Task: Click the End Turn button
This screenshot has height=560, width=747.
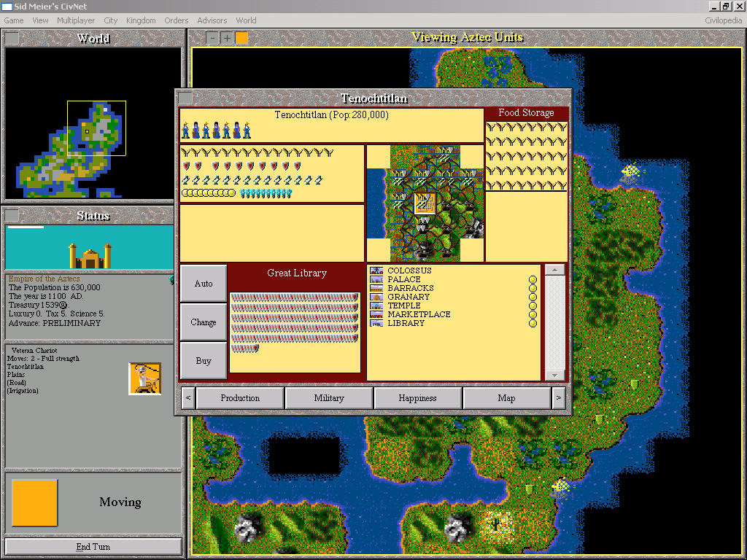Action: click(x=93, y=547)
